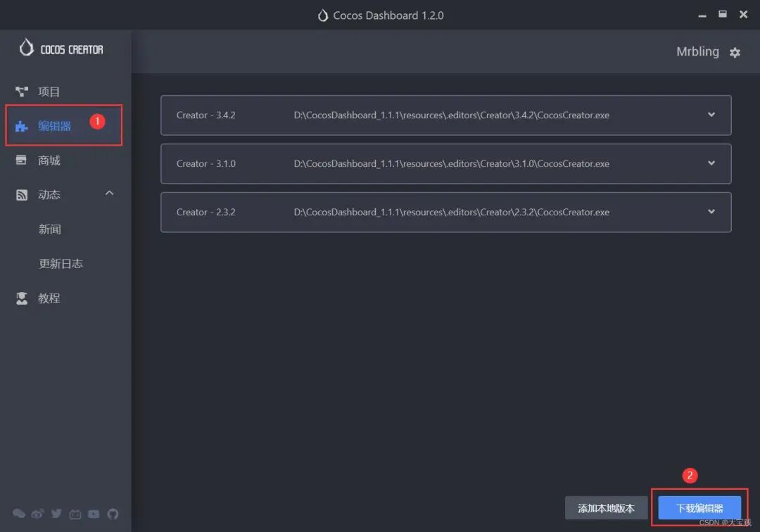Select the 编辑器 sidebar tab

[54, 126]
